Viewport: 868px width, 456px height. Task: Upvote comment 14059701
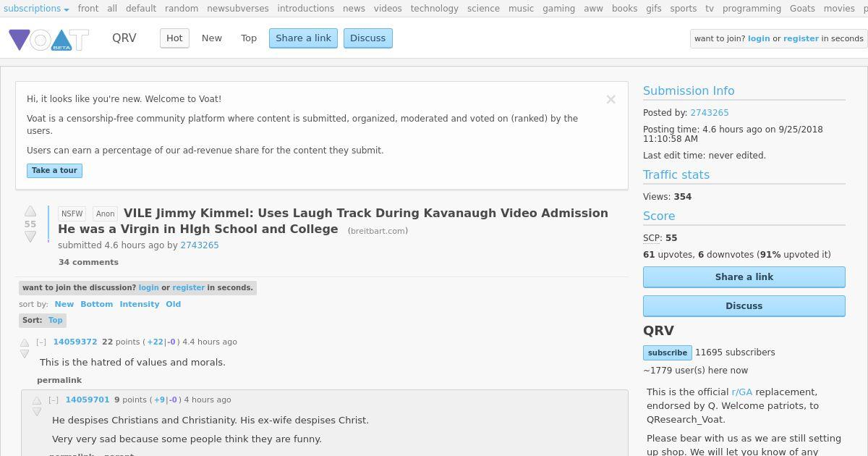point(37,400)
